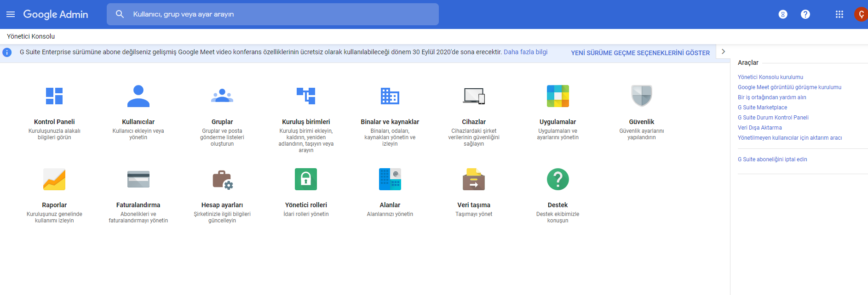Open 'Yönetici Konsolu kurulumu' tool link

(x=770, y=77)
